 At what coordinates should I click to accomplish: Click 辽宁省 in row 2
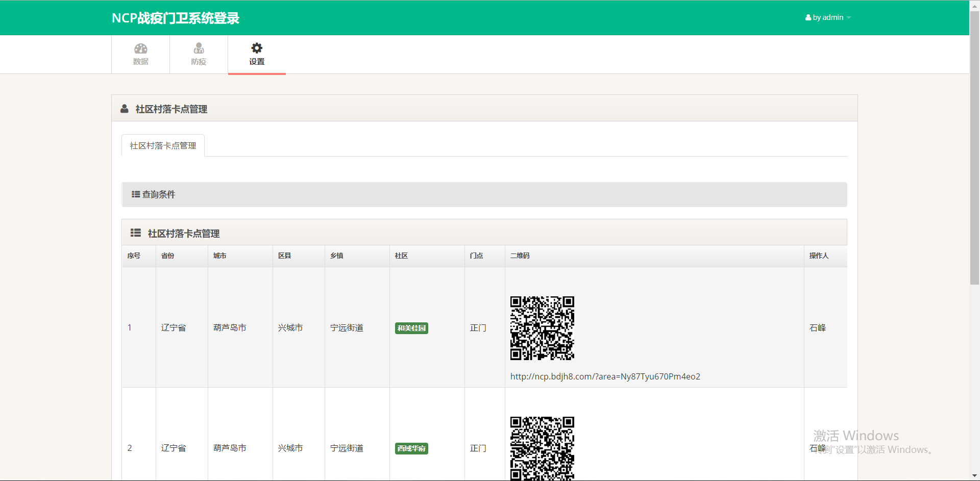[174, 448]
